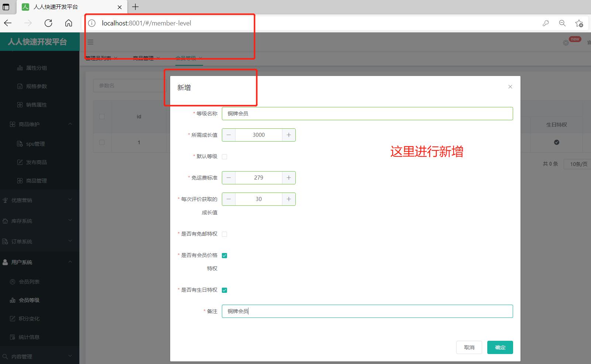Screen dimensions: 591x364
Task: Select the table header checkbox
Action: [x=102, y=117]
